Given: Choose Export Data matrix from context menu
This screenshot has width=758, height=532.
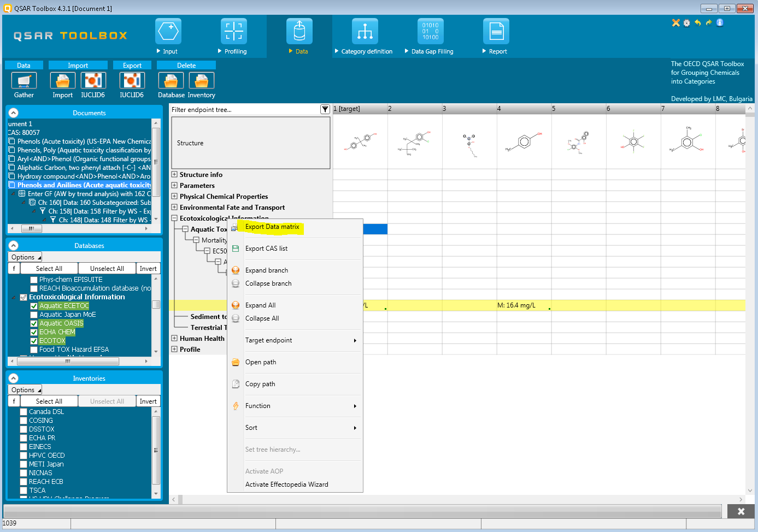Looking at the screenshot, I should 272,227.
